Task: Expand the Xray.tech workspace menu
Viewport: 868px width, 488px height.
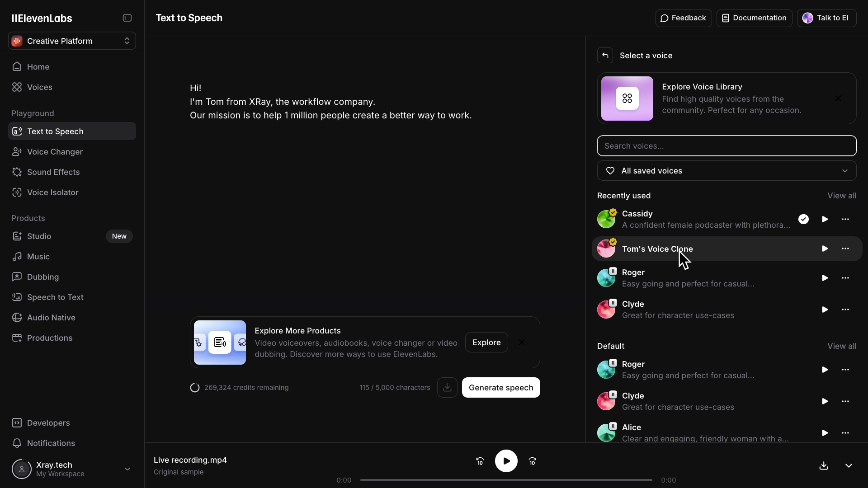Action: pos(127,469)
